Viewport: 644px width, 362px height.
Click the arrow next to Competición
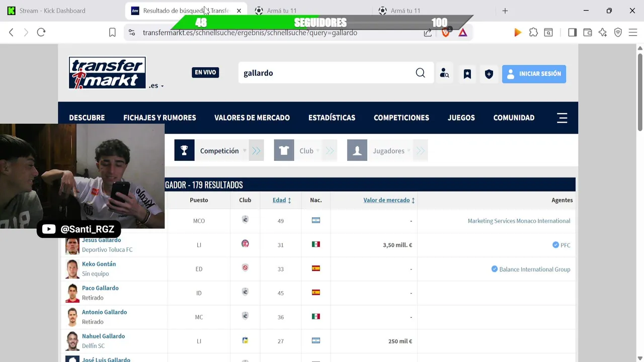tap(257, 151)
